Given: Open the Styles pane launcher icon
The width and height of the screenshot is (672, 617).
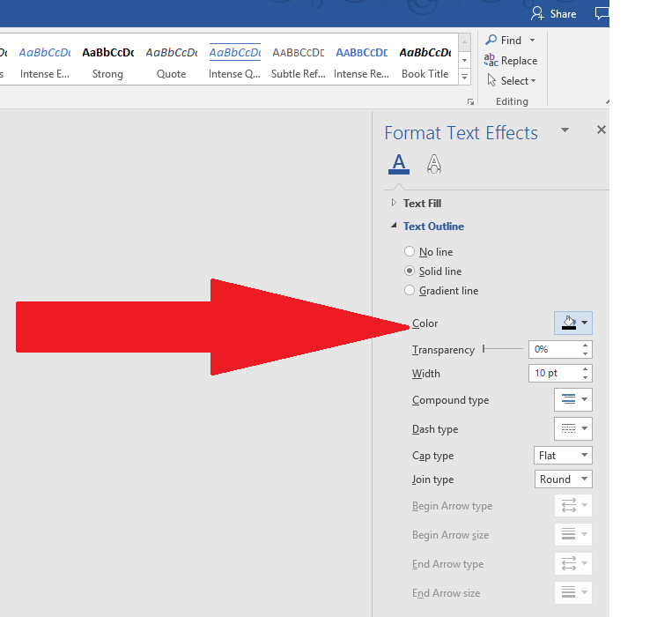Looking at the screenshot, I should (470, 101).
